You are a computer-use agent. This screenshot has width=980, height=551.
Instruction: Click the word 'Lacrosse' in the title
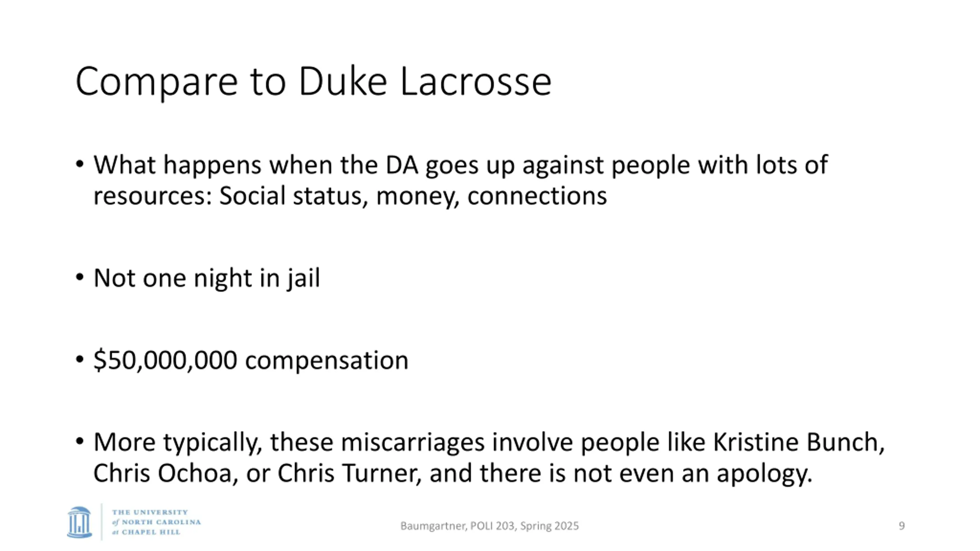475,81
